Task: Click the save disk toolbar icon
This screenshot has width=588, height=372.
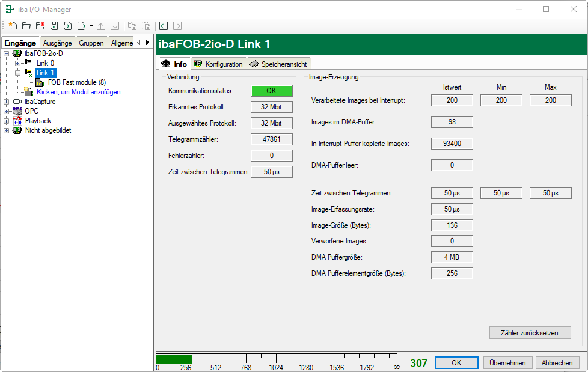Action: coord(54,26)
